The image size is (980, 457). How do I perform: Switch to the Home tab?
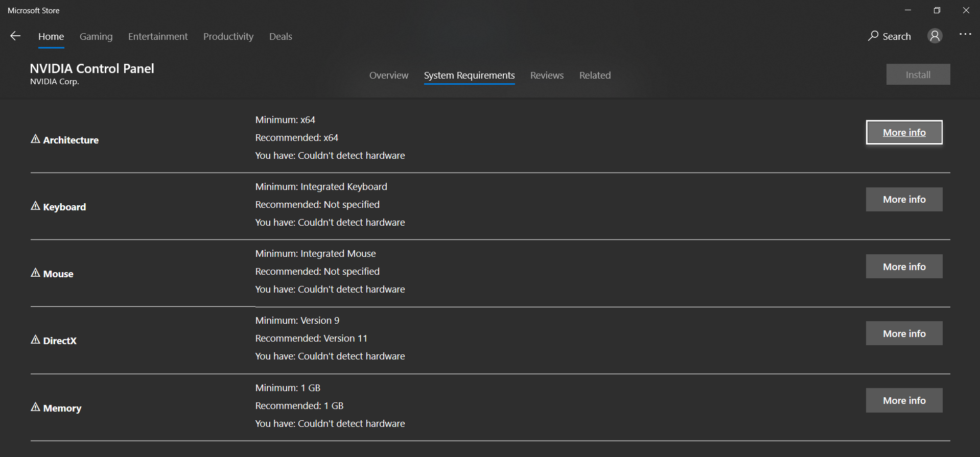[51, 37]
